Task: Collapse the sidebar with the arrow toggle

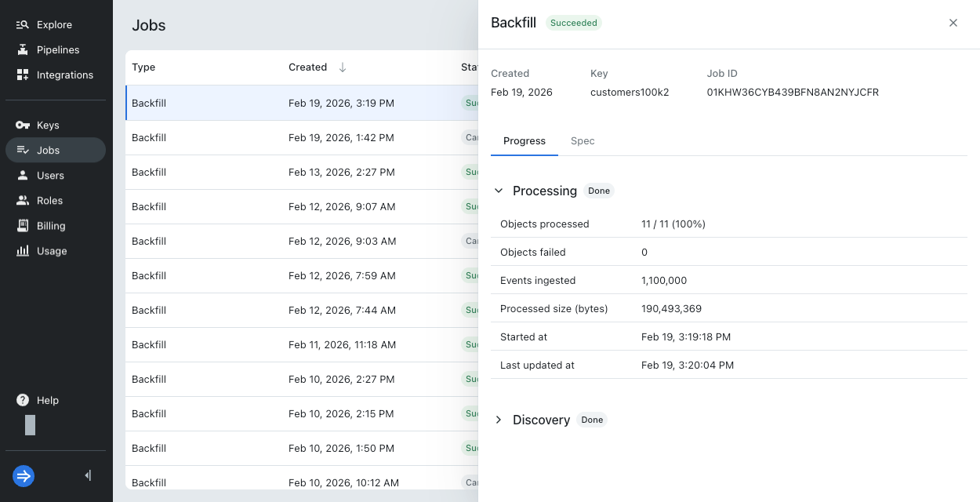Action: tap(88, 475)
